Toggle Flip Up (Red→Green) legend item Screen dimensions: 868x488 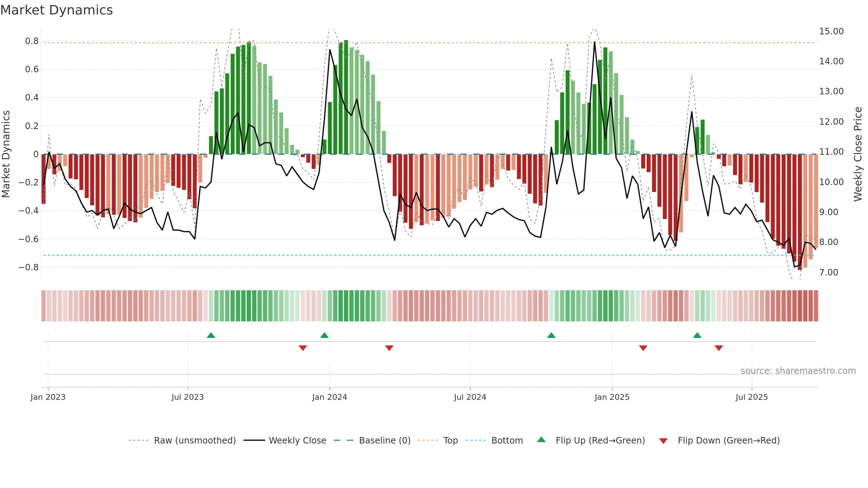tap(591, 440)
